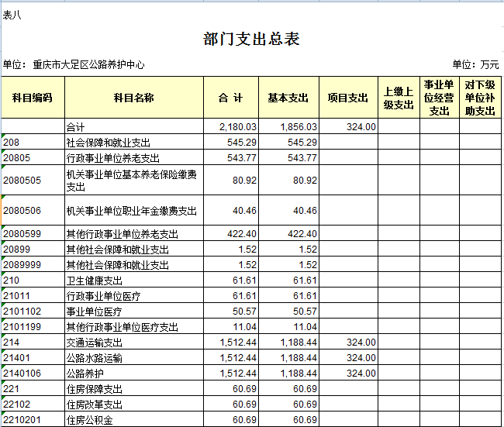
Task: Select the 住房公积金 cell
Action: pos(134,419)
